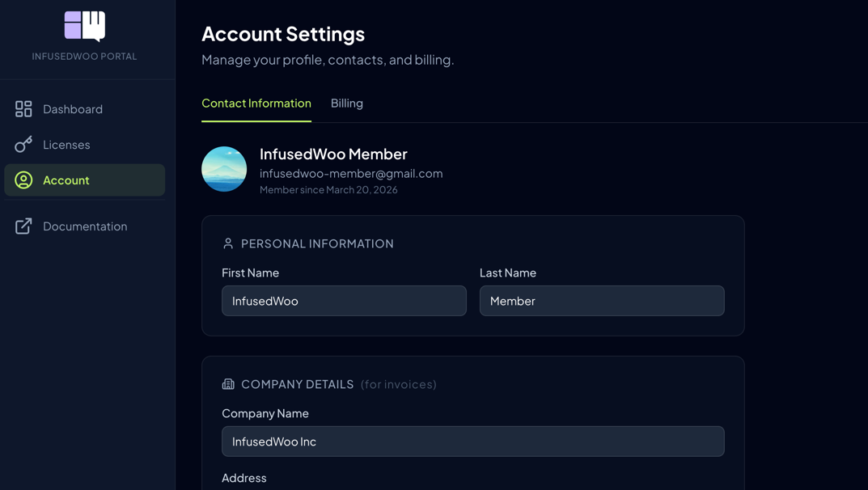Screen dimensions: 868x490
Task: Click the external-link icon beside Documentation
Action: (23, 226)
